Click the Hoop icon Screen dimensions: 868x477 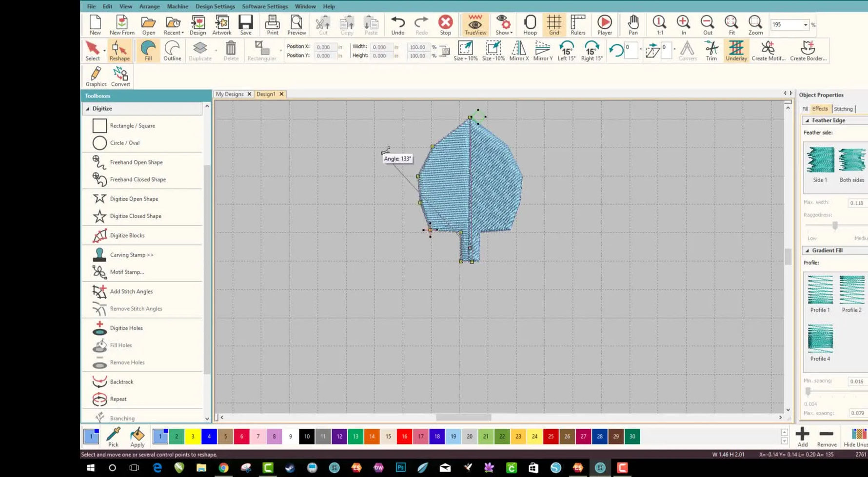click(530, 25)
